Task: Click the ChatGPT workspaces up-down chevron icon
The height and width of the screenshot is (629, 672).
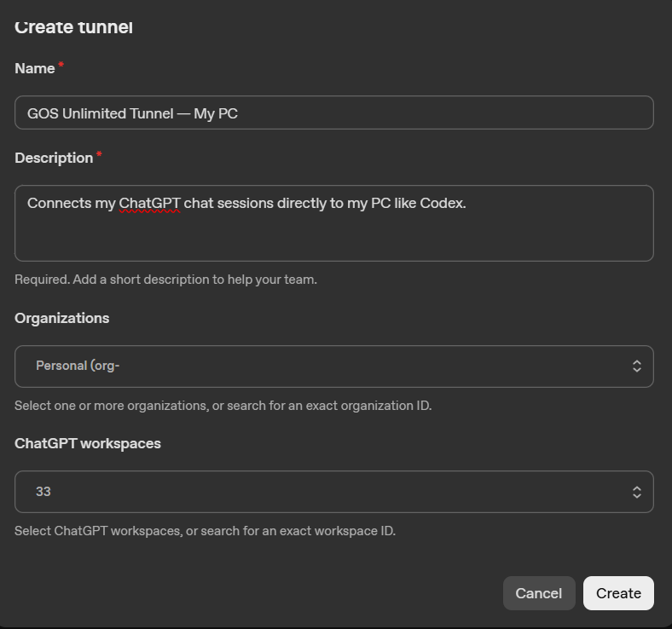Action: tap(636, 492)
